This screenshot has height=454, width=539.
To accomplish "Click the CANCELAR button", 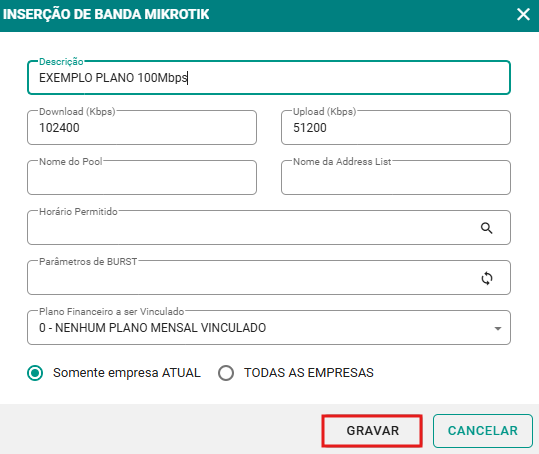I will tap(483, 431).
